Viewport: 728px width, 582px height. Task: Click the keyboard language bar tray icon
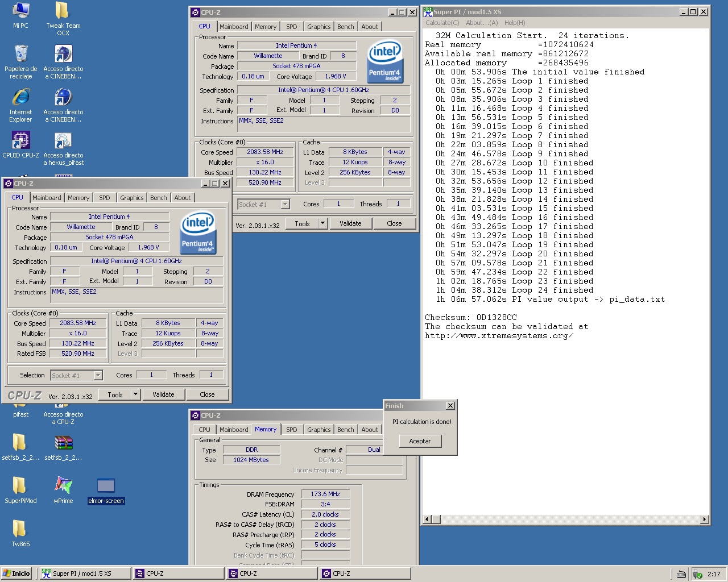[x=681, y=574]
